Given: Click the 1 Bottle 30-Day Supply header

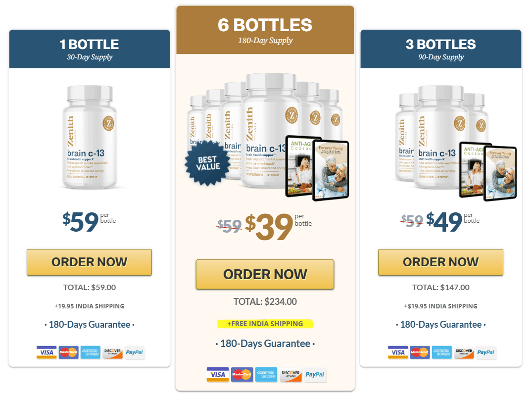Looking at the screenshot, I should (90, 49).
